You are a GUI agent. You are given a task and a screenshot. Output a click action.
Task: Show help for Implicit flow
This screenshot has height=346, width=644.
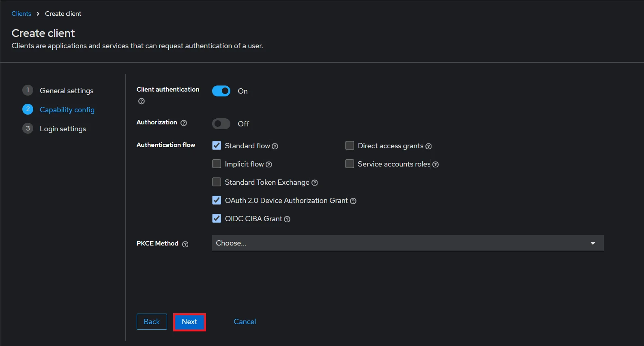coord(269,164)
